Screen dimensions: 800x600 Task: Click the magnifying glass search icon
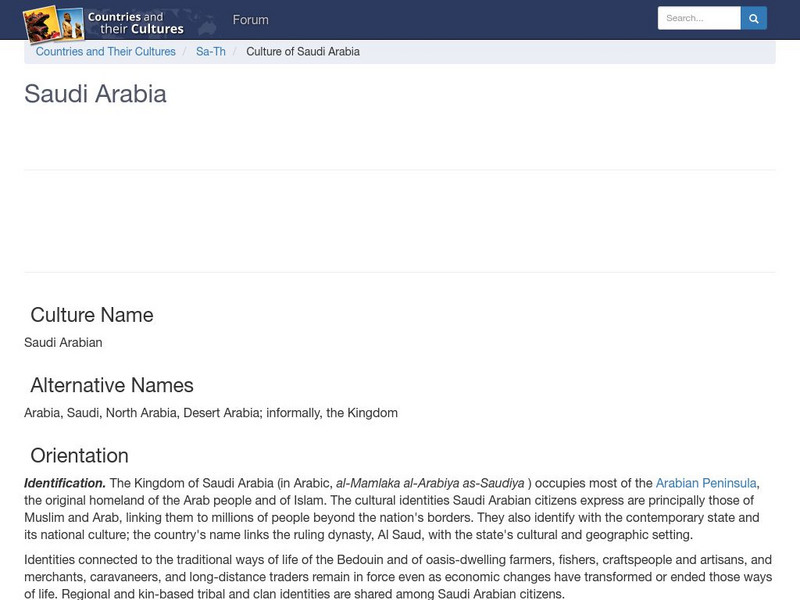pyautogui.click(x=753, y=17)
